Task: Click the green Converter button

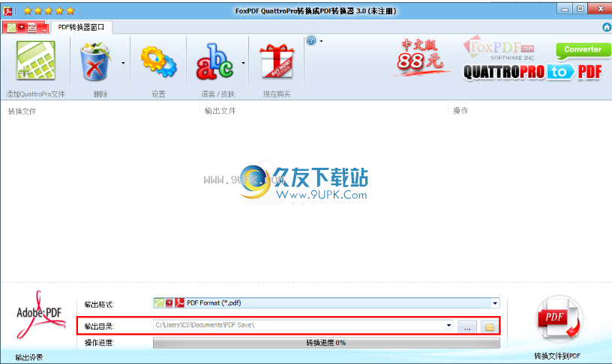Action: tap(583, 50)
